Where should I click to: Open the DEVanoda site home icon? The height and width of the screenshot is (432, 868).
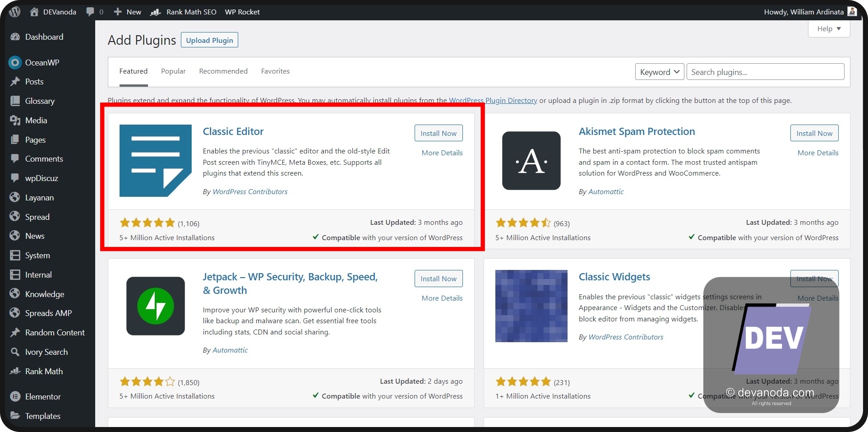pyautogui.click(x=34, y=12)
